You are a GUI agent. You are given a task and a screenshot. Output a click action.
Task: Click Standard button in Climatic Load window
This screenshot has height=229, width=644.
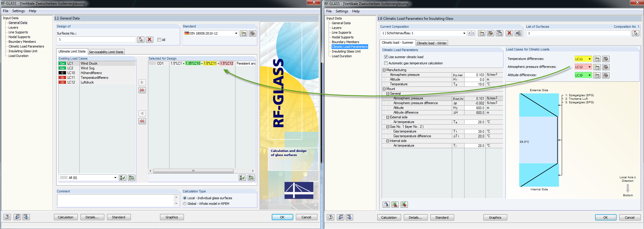[x=442, y=217]
